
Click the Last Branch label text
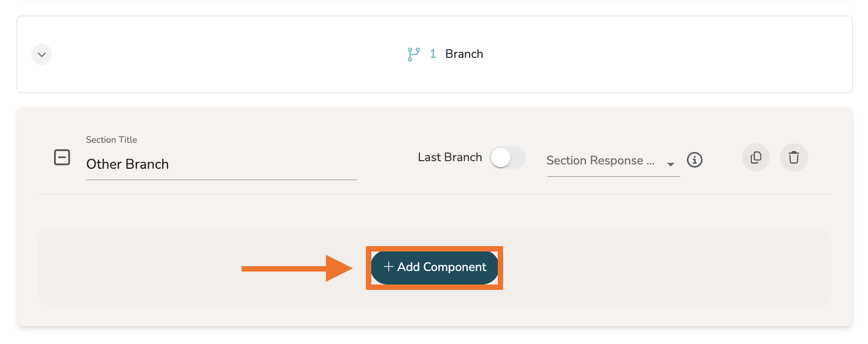450,157
